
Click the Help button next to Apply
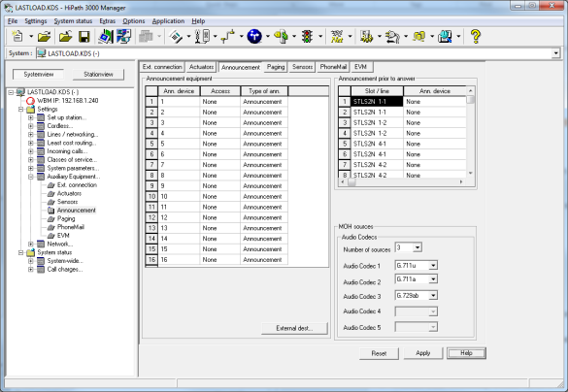point(466,353)
